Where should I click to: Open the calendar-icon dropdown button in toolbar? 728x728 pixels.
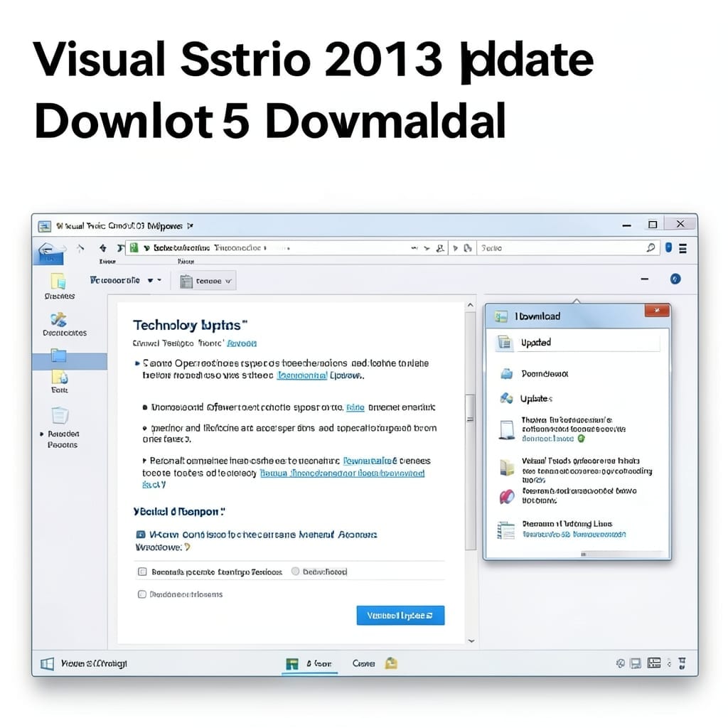(207, 281)
